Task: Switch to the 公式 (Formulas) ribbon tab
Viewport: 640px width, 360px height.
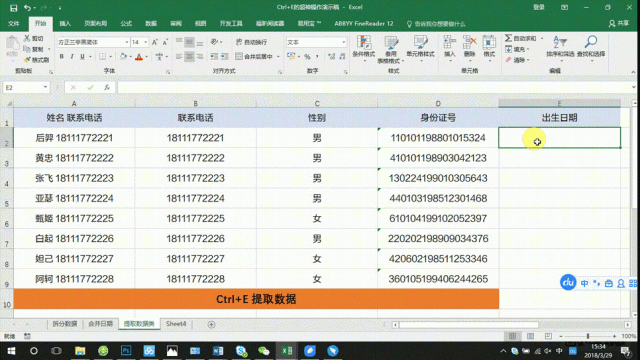Action: point(126,24)
